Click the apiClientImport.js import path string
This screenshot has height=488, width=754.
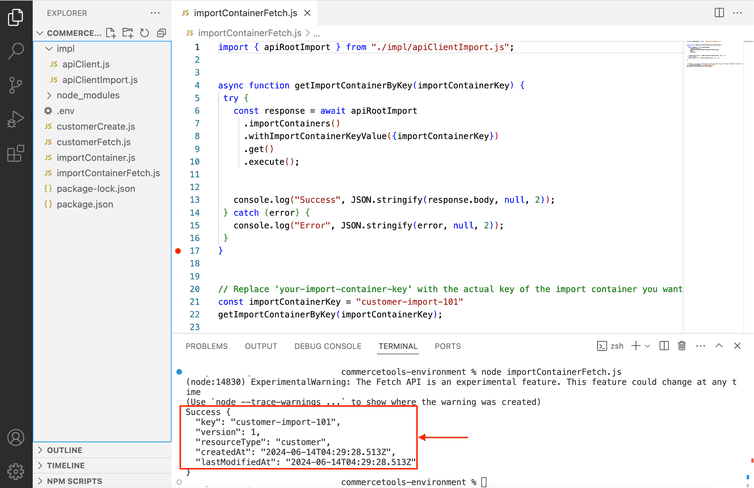click(x=440, y=47)
